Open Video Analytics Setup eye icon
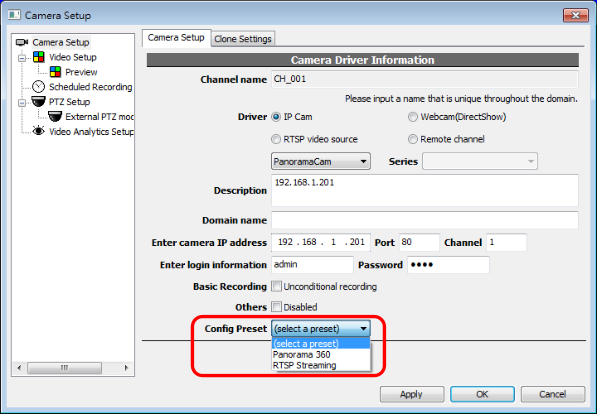This screenshot has width=597, height=414. pyautogui.click(x=38, y=131)
